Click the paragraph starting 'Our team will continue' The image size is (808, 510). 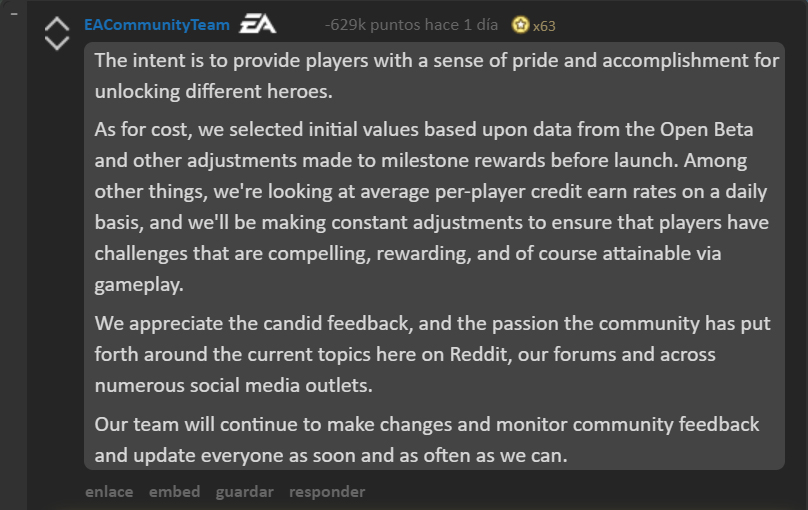point(427,440)
